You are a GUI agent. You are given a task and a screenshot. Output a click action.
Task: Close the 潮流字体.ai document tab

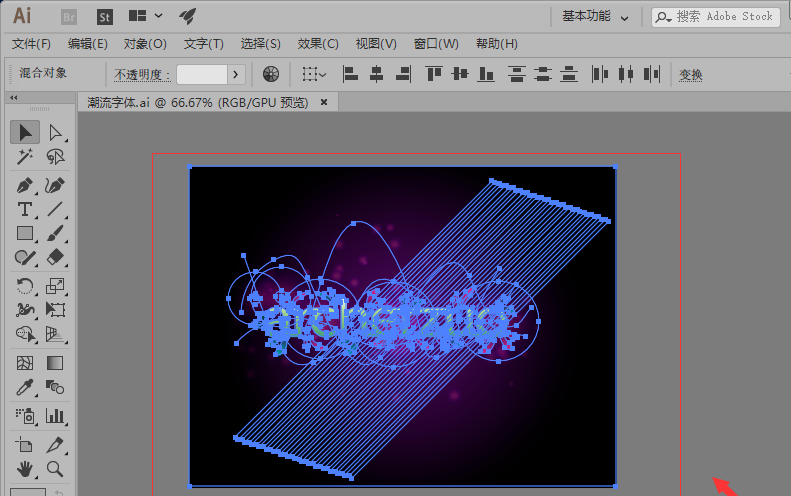[x=324, y=102]
